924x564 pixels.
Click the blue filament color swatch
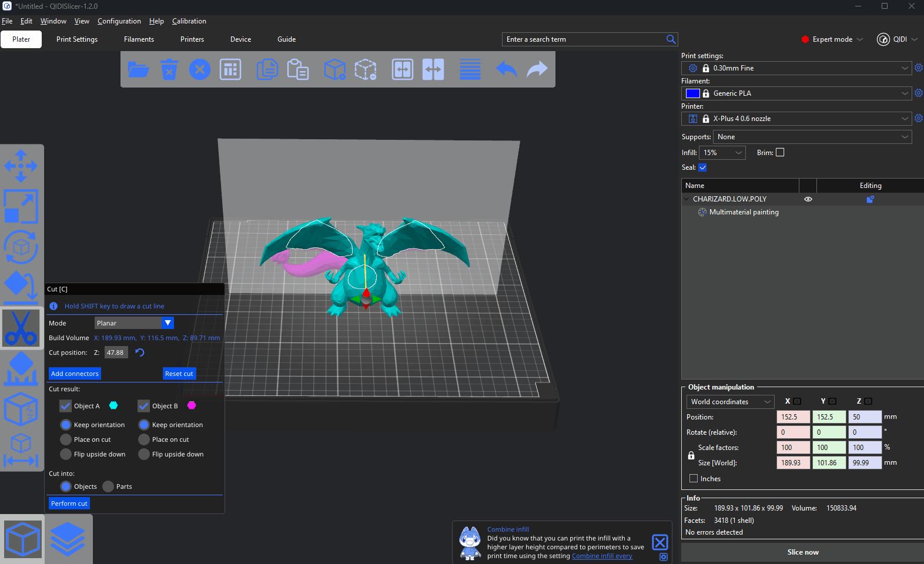click(x=692, y=93)
